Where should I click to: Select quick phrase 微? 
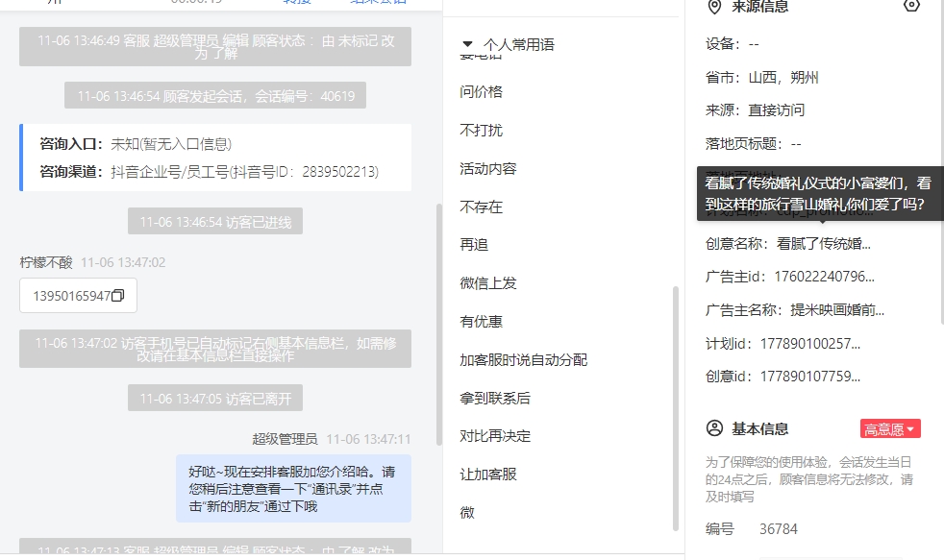[467, 513]
